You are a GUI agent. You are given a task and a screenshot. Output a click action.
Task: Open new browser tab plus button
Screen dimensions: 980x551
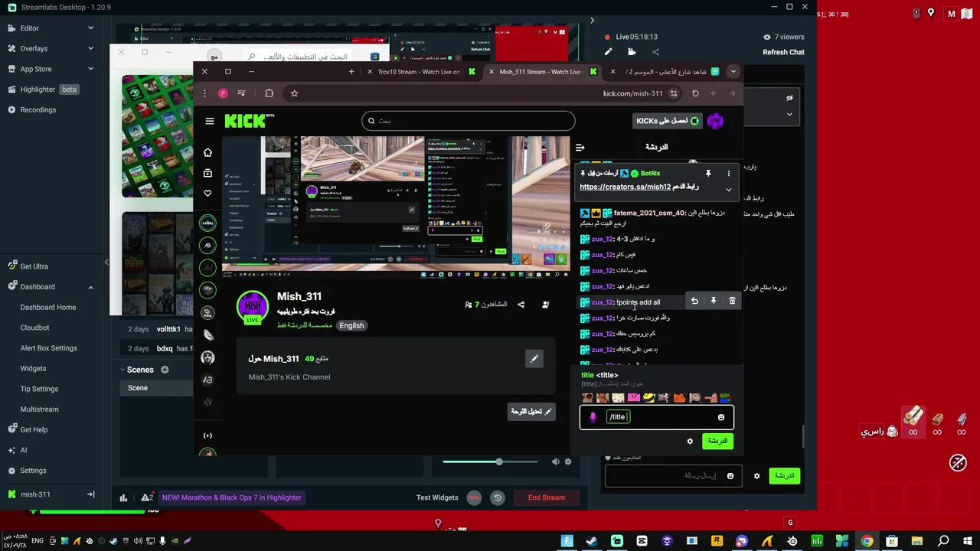pos(351,72)
